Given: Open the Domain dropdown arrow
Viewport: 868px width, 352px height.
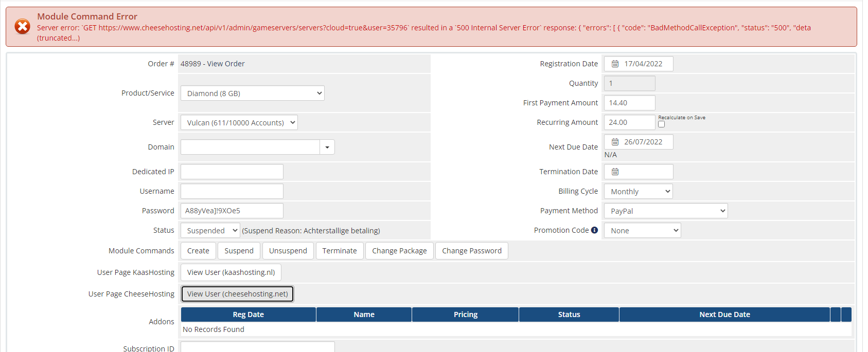Looking at the screenshot, I should [327, 147].
